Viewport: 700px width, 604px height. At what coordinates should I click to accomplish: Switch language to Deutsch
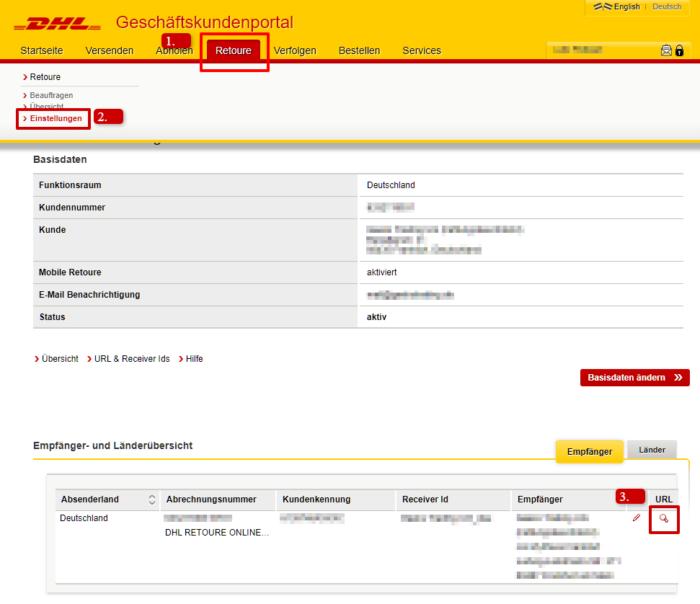point(667,6)
